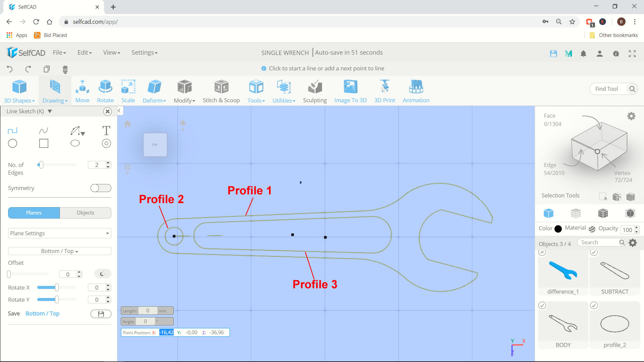
Task: Launch the Sculpting tool
Action: (x=315, y=91)
